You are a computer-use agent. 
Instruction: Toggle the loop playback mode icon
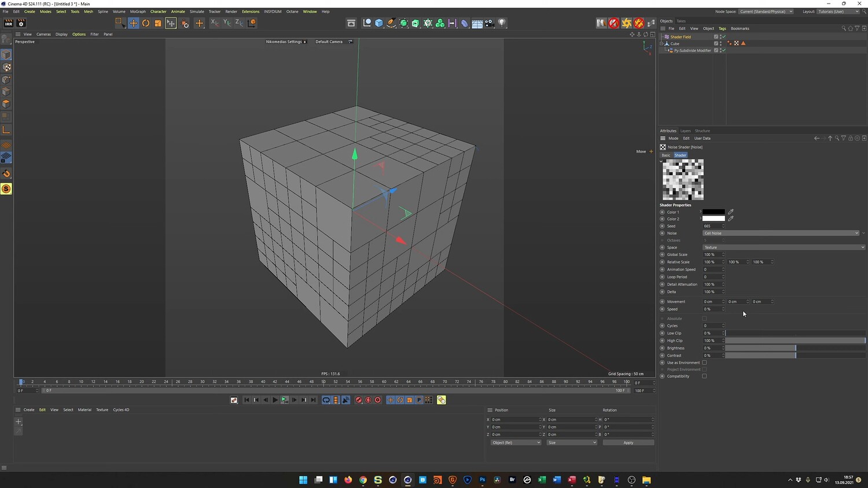point(326,400)
